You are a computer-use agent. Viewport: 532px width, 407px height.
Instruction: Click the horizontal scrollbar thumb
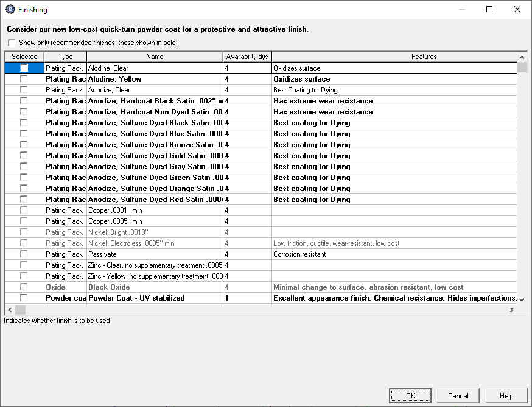[20, 310]
